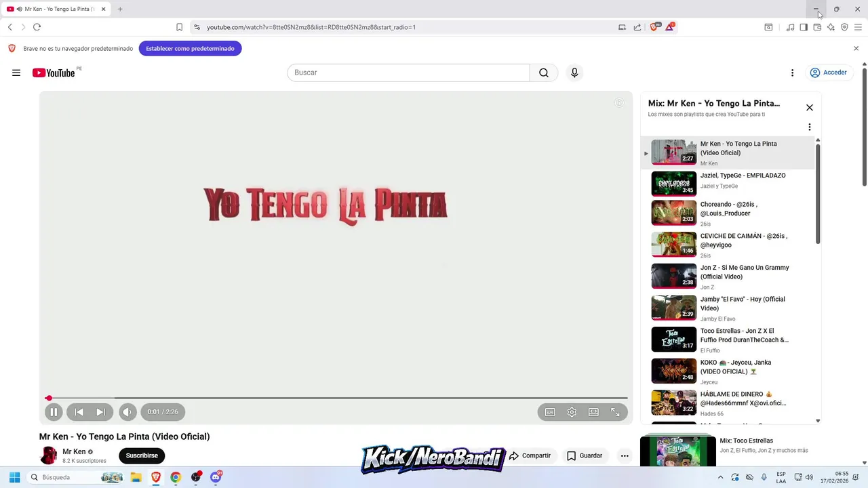Select Jon Z - Si Me Gano Un Grammy
The width and height of the screenshot is (868, 488).
pos(728,277)
